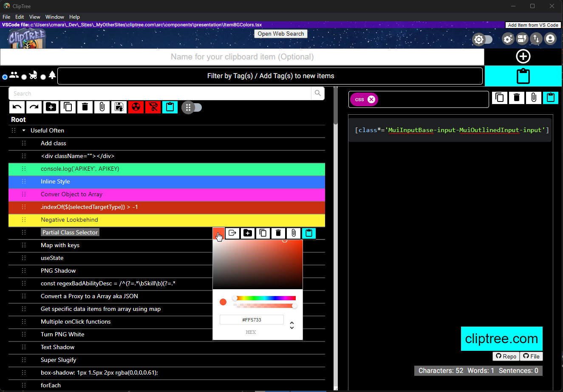This screenshot has height=392, width=563.
Task: Open the Edit menu
Action: [20, 17]
